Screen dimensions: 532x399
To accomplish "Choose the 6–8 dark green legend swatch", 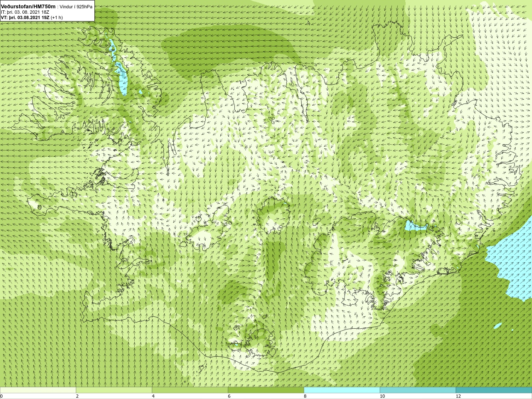I will click(x=266, y=390).
